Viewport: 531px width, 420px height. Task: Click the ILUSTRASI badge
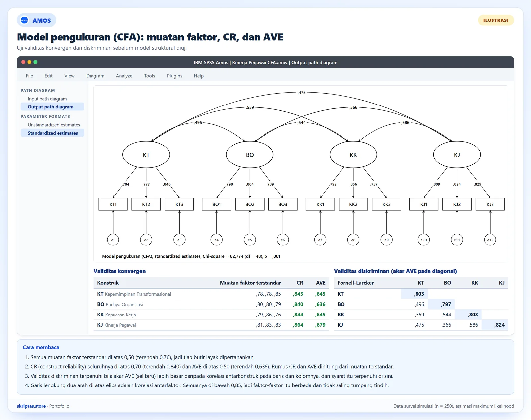[x=496, y=20]
